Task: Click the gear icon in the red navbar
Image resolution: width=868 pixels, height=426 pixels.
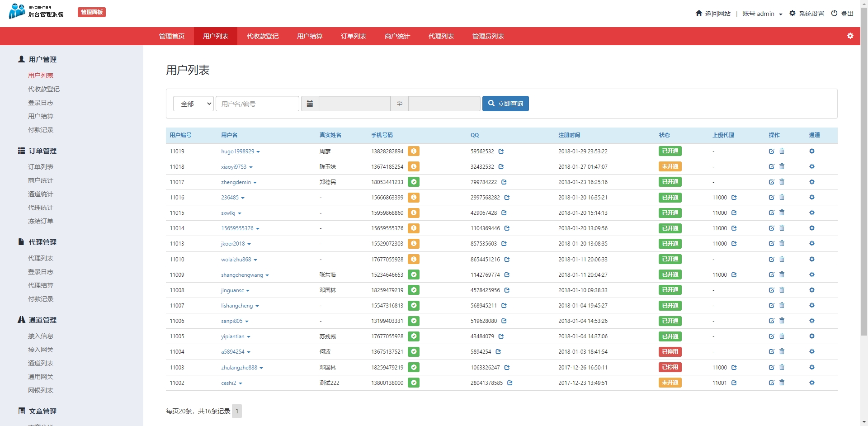Action: 850,36
